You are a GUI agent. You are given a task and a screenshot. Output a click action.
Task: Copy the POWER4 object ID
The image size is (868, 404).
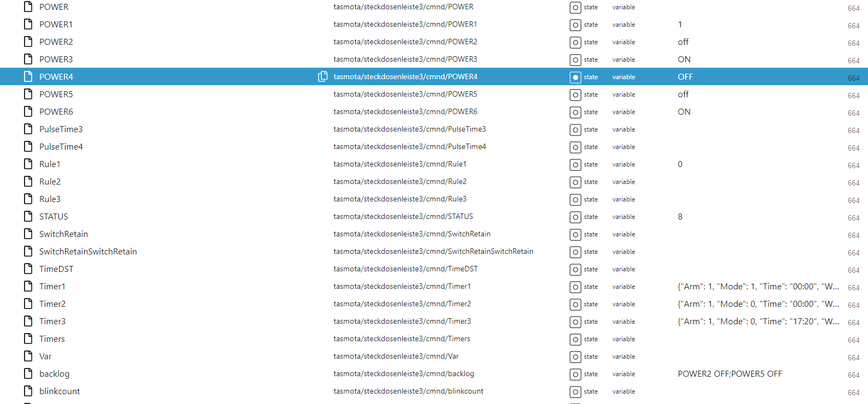pos(323,76)
